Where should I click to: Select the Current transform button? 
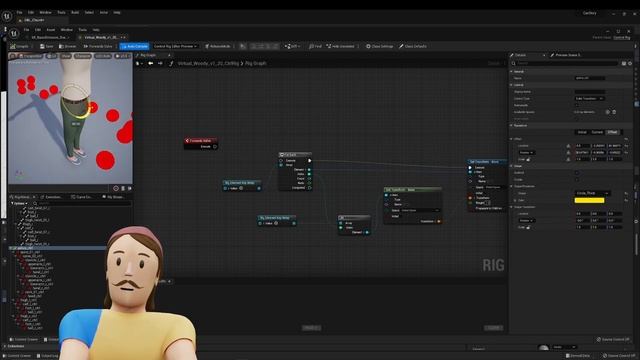[597, 132]
